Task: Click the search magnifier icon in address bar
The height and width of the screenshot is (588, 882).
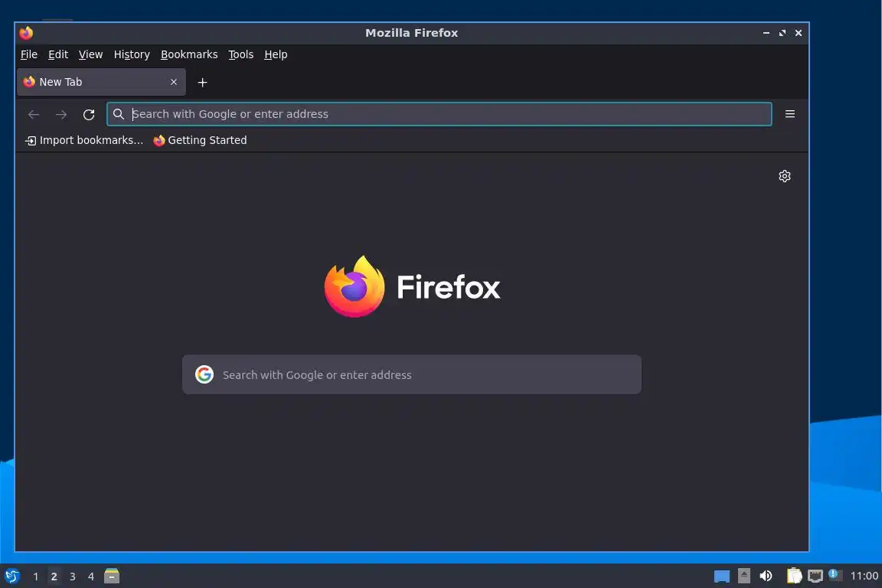Action: click(x=119, y=114)
